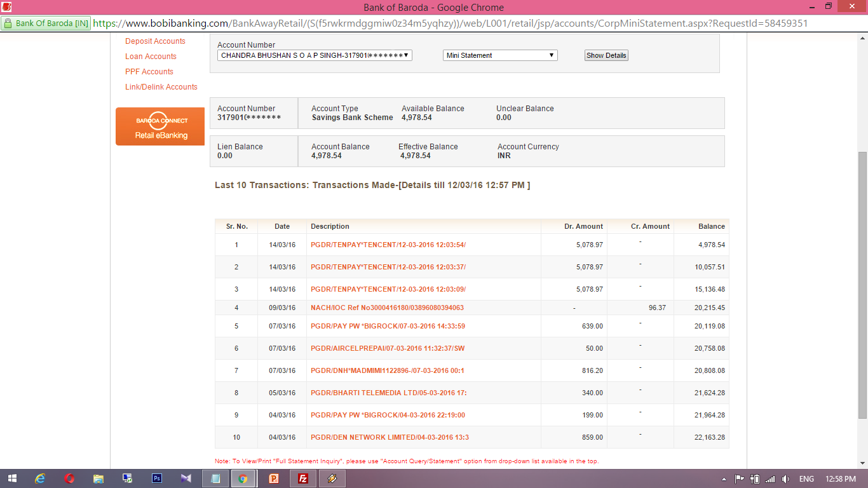Image resolution: width=868 pixels, height=488 pixels.
Task: Open the Account Number dropdown
Action: pos(315,55)
